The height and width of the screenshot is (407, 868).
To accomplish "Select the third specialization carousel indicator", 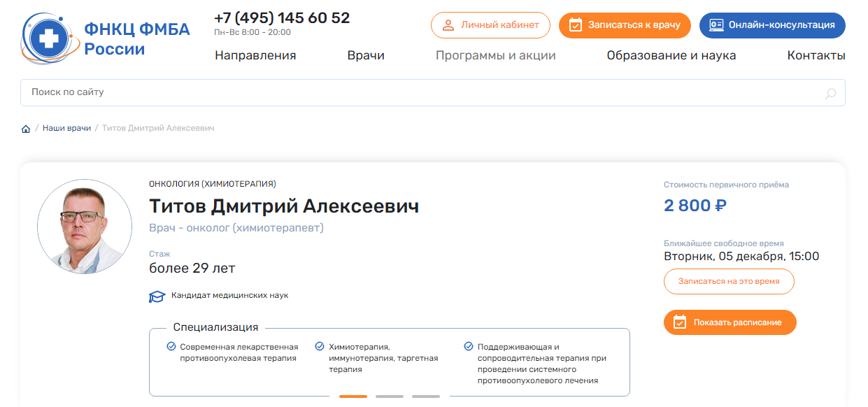I will coord(426,397).
